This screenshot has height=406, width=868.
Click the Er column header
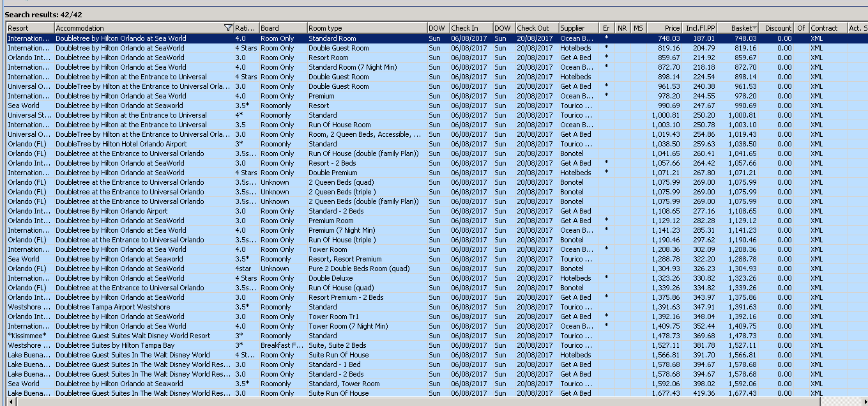(607, 28)
